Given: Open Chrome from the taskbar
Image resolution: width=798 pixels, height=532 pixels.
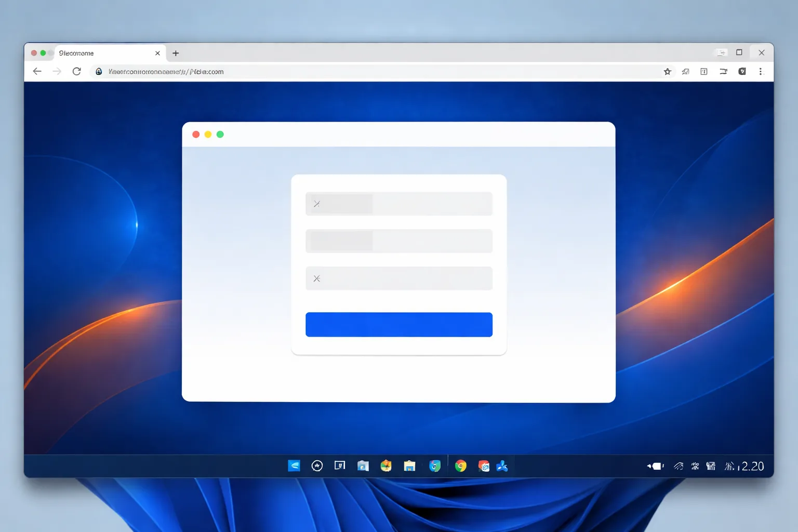Looking at the screenshot, I should pos(460,466).
